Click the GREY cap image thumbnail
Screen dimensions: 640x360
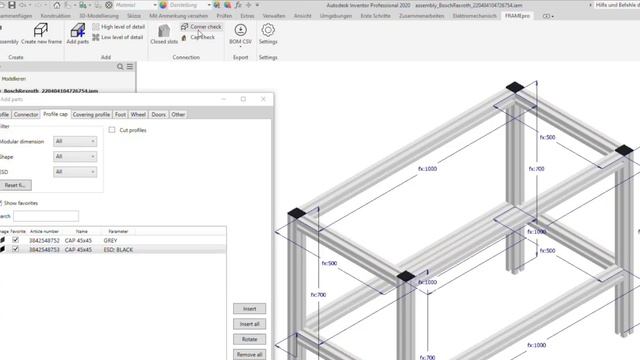pos(2,240)
